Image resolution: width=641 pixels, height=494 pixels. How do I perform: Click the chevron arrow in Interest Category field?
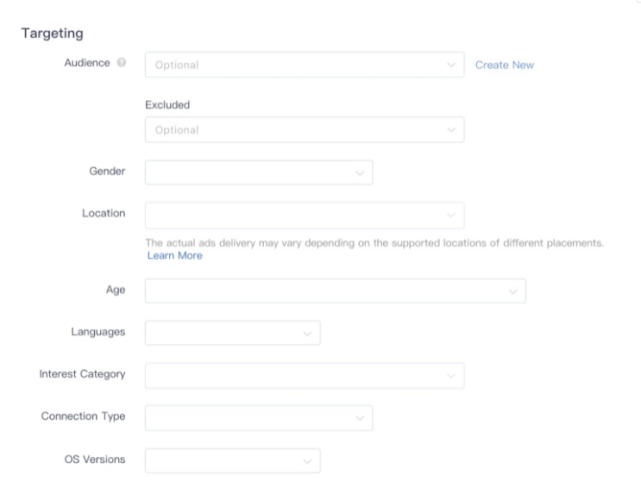pos(451,375)
